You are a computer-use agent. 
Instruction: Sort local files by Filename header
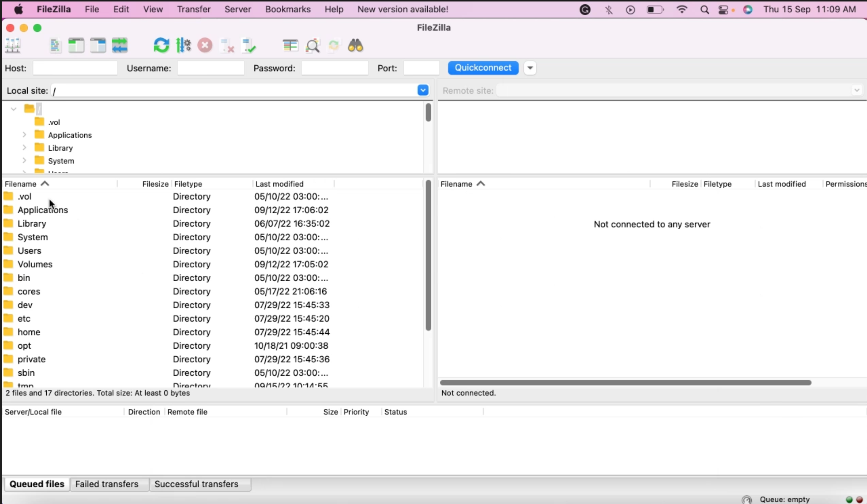[60, 184]
